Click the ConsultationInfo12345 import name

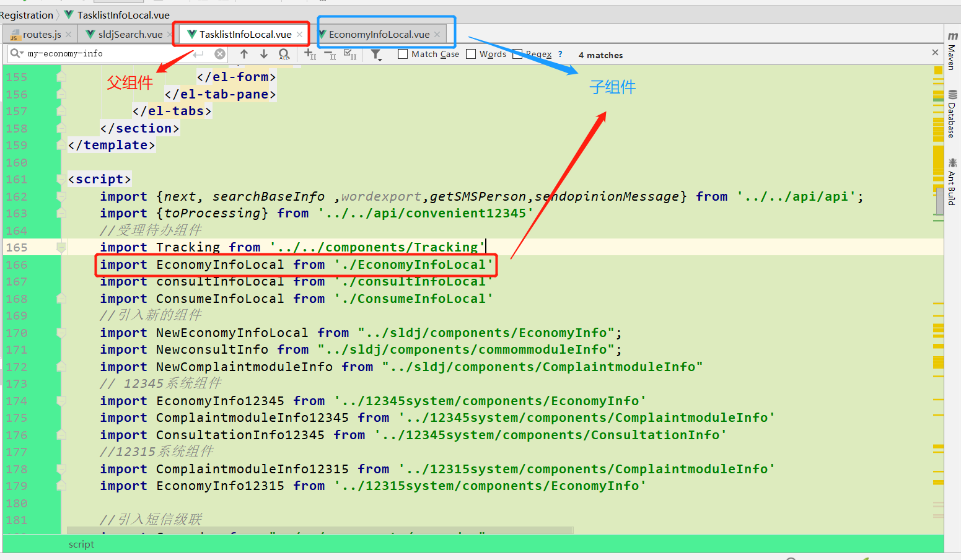click(x=240, y=435)
